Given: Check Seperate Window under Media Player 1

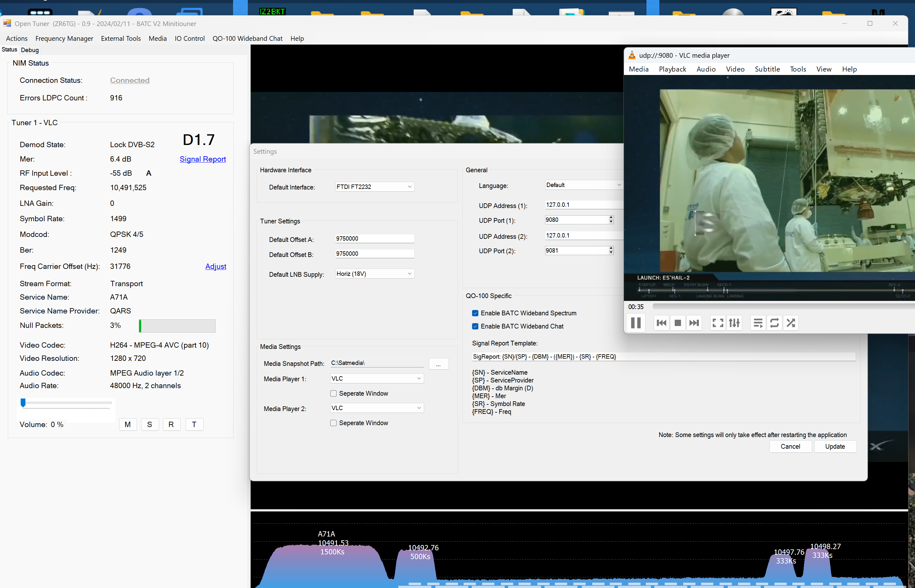Looking at the screenshot, I should [333, 394].
